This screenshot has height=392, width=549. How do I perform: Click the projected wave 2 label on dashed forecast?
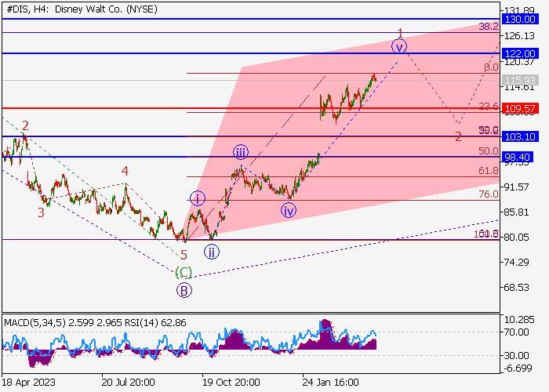(x=458, y=136)
